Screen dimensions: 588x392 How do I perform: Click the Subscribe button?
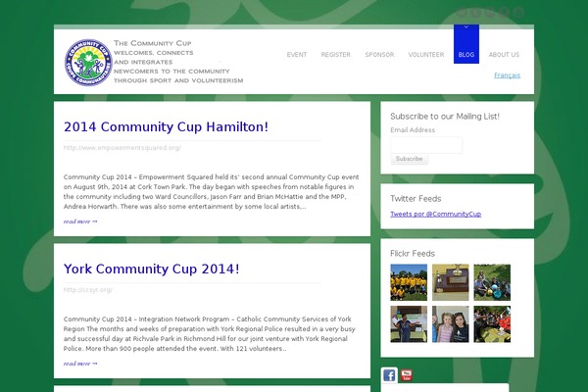409,159
